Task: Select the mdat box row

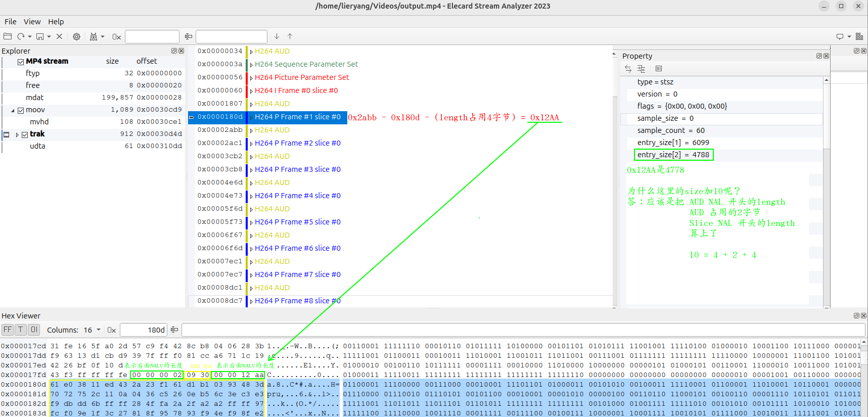Action: (93, 98)
